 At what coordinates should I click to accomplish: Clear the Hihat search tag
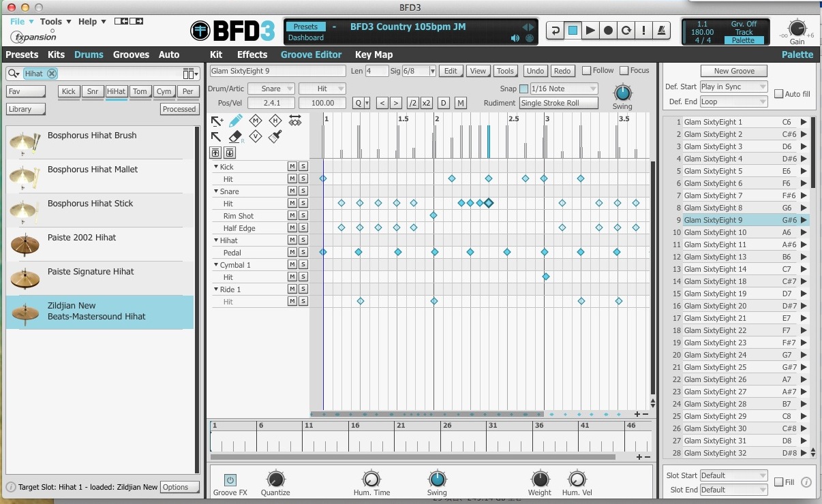(x=52, y=74)
